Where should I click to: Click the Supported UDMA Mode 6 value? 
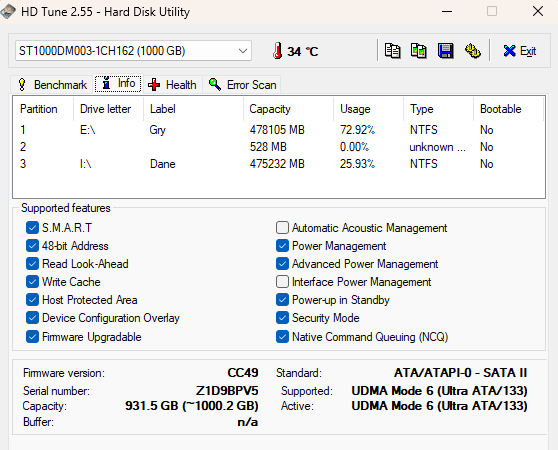[439, 391]
